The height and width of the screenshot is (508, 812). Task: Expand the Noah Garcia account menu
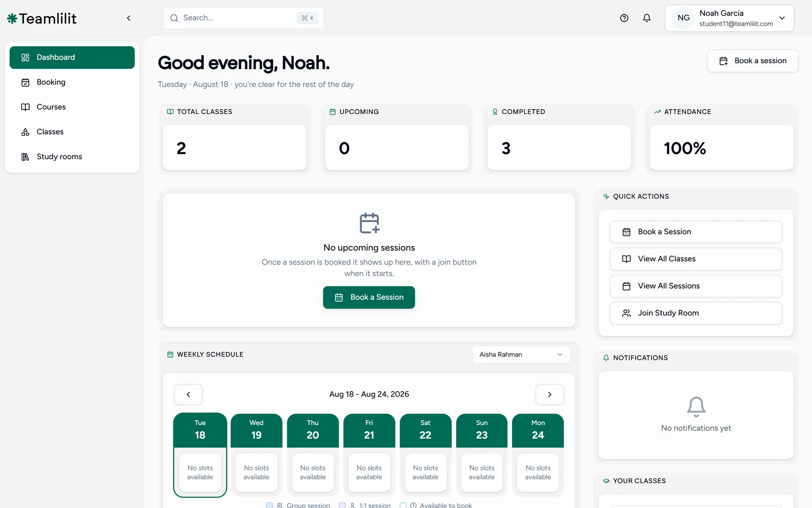[x=729, y=18]
